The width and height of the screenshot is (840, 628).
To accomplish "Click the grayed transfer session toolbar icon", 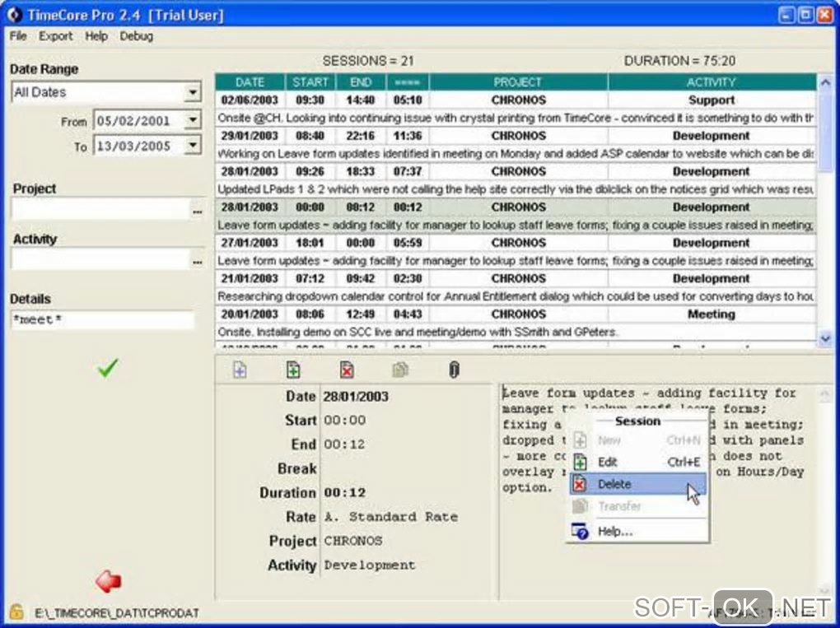I will click(x=400, y=370).
